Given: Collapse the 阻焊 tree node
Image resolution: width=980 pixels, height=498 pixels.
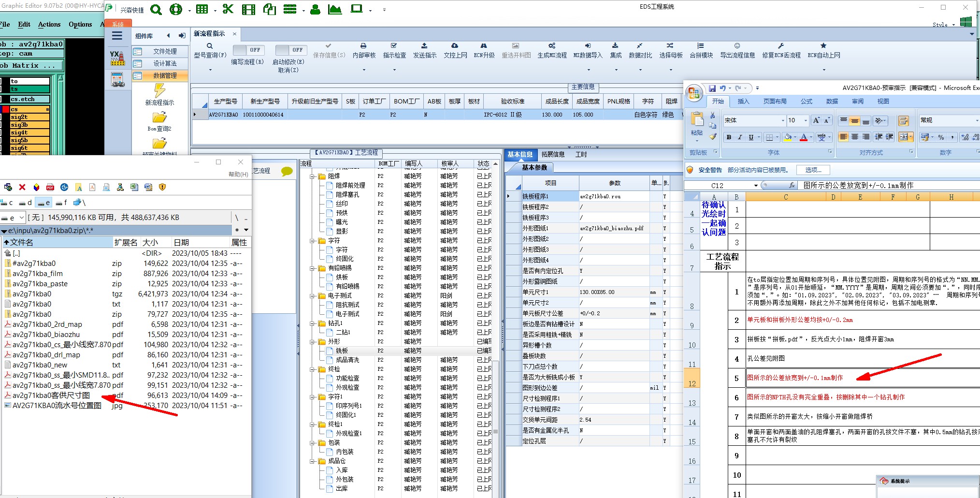Looking at the screenshot, I should point(313,176).
